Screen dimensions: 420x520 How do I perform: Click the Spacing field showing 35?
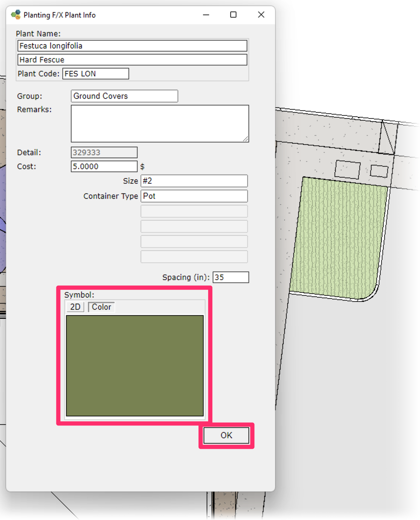pyautogui.click(x=231, y=277)
